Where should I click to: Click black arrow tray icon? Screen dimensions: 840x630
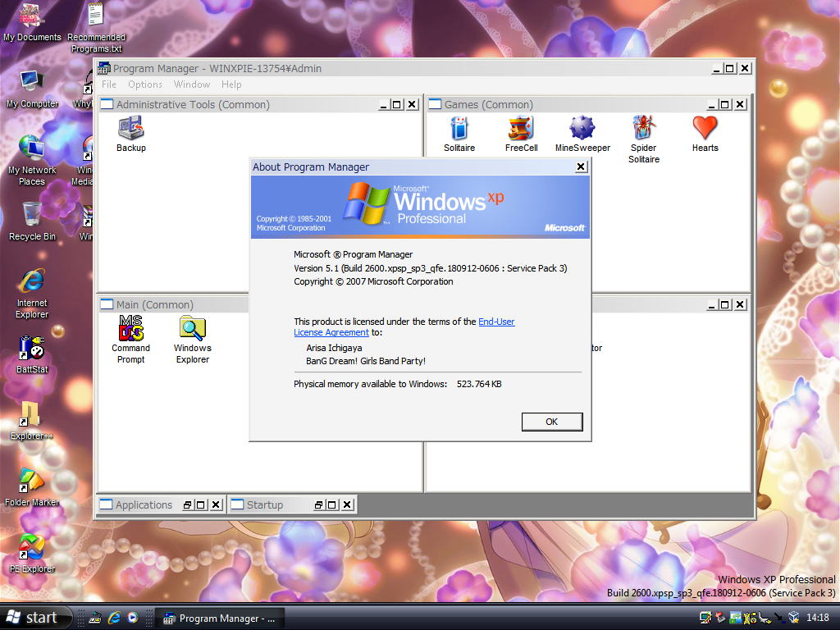tap(779, 618)
